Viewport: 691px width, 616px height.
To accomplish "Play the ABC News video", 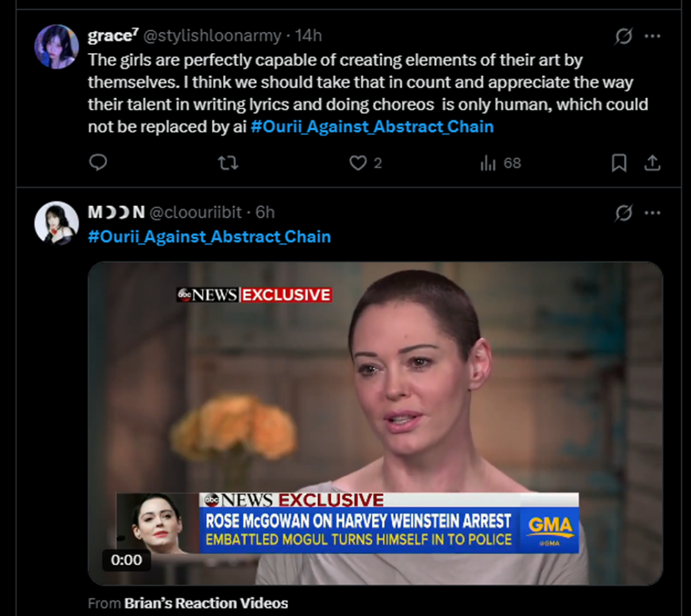I will (x=375, y=423).
